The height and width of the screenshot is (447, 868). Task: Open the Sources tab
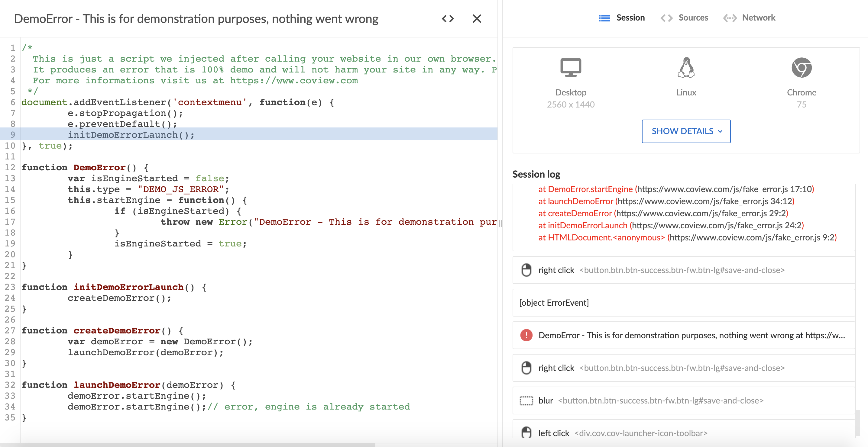[x=684, y=18]
